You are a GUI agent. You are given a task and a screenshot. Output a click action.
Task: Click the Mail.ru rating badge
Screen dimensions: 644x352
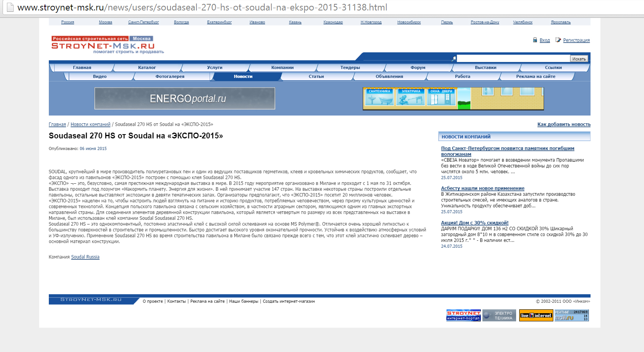pos(572,315)
